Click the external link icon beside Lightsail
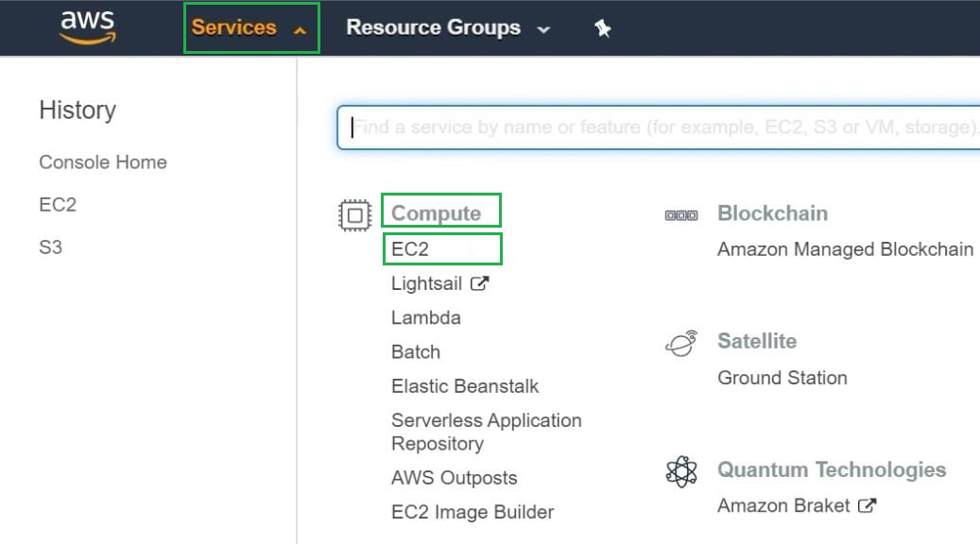 (x=480, y=282)
